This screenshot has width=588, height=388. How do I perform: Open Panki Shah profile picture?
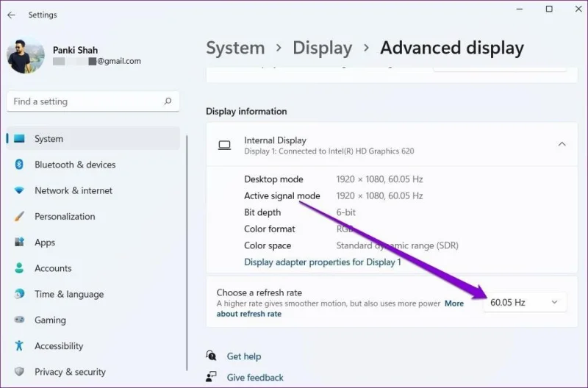coord(25,56)
